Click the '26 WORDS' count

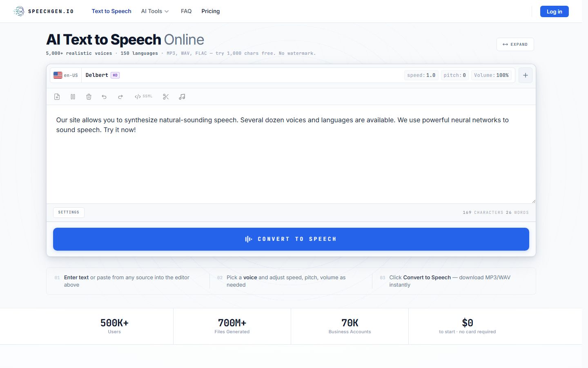(517, 213)
